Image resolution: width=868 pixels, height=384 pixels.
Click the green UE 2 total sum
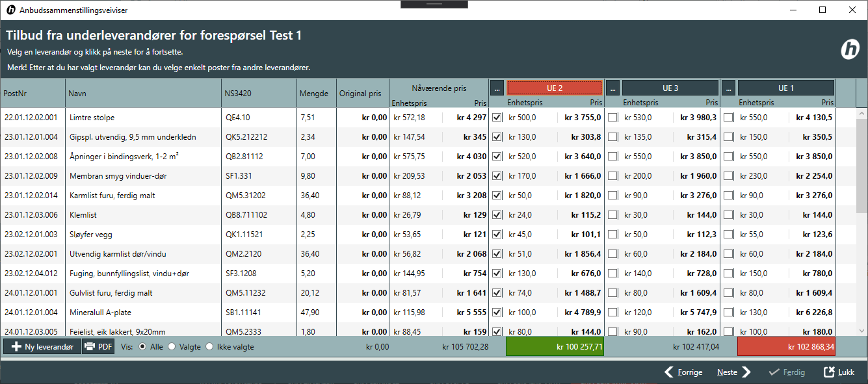[555, 347]
